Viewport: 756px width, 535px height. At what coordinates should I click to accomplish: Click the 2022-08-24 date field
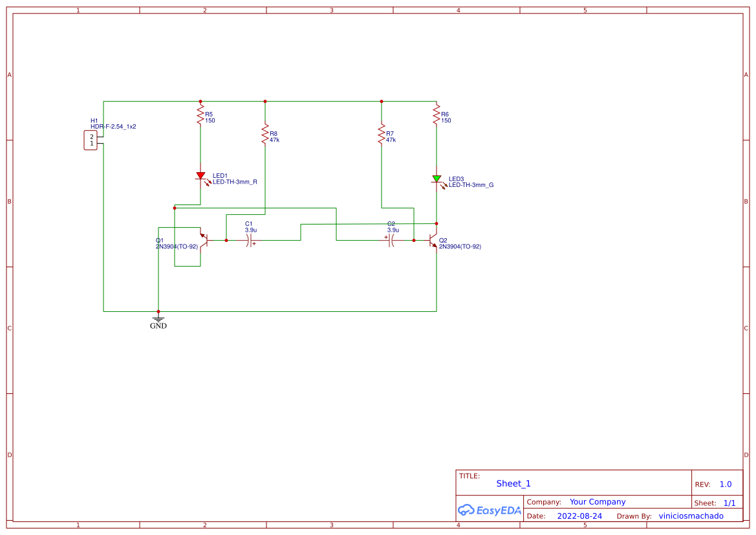click(579, 516)
